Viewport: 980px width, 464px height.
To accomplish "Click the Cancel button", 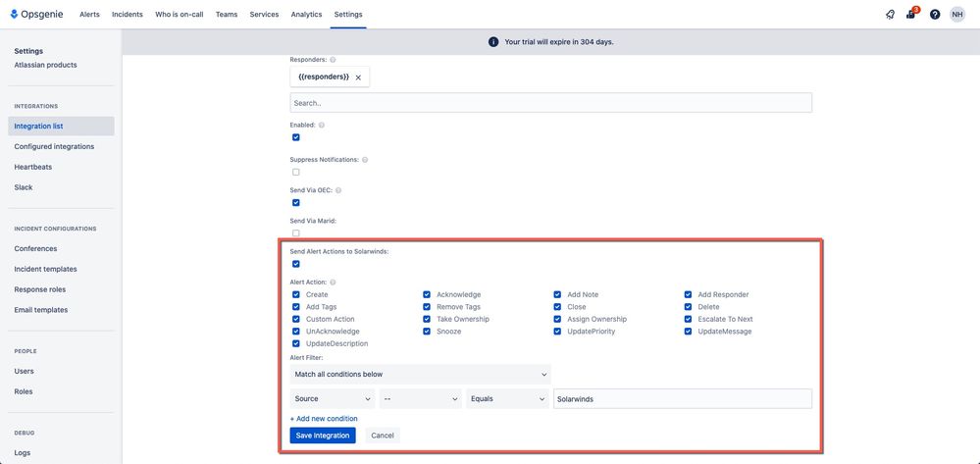I will [383, 436].
